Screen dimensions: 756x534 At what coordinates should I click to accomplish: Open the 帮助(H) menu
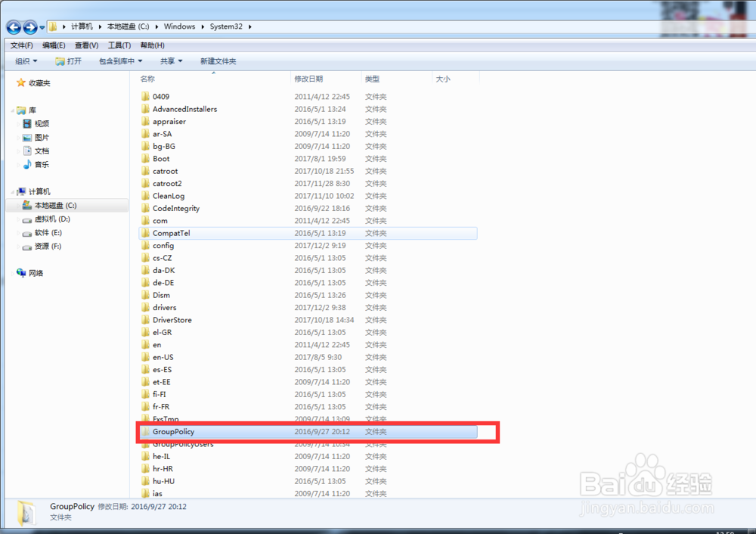153,45
